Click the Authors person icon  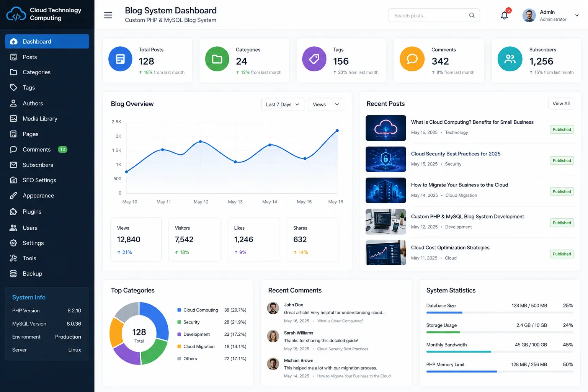13,103
